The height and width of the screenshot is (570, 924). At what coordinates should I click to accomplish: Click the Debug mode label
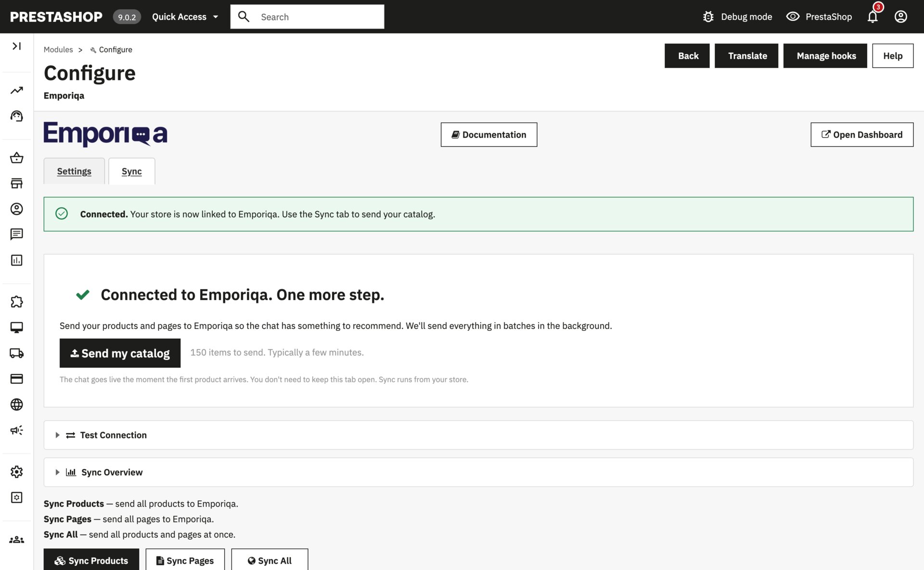(746, 17)
